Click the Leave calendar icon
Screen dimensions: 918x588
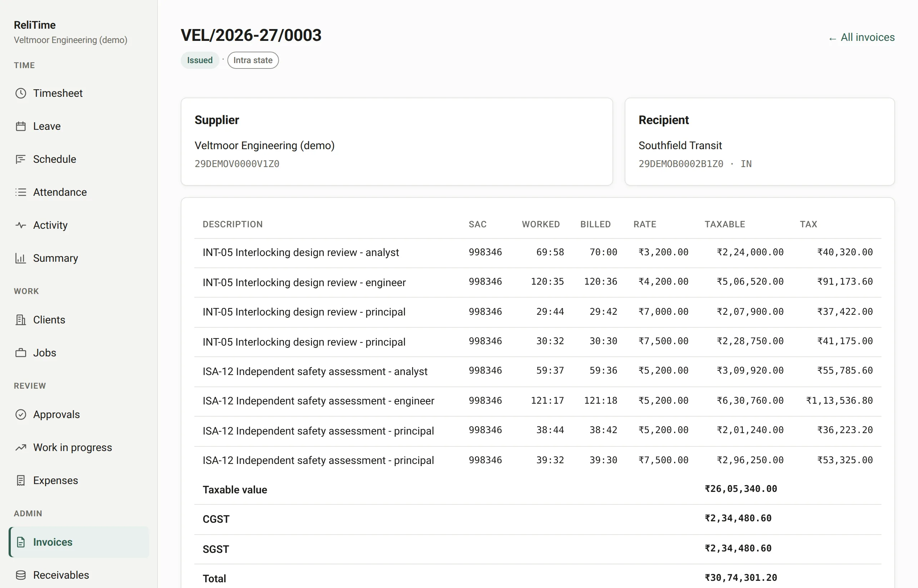21,126
